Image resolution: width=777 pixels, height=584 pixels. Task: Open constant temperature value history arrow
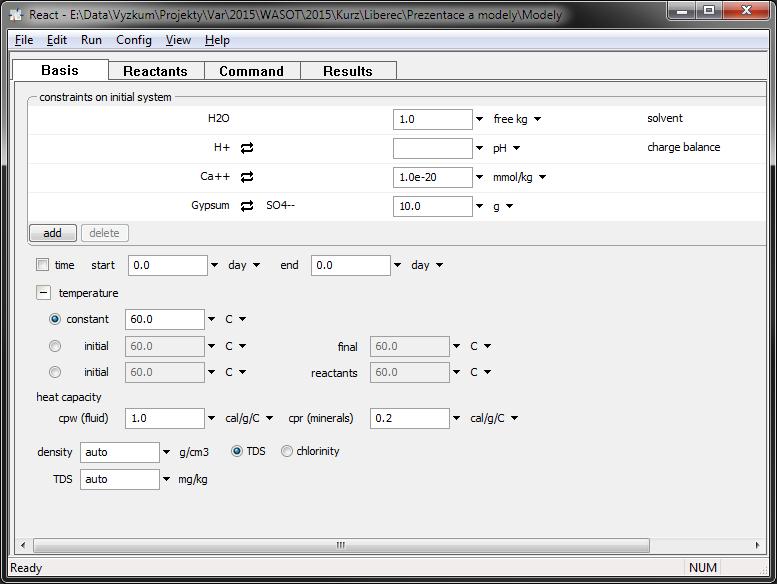(x=211, y=319)
